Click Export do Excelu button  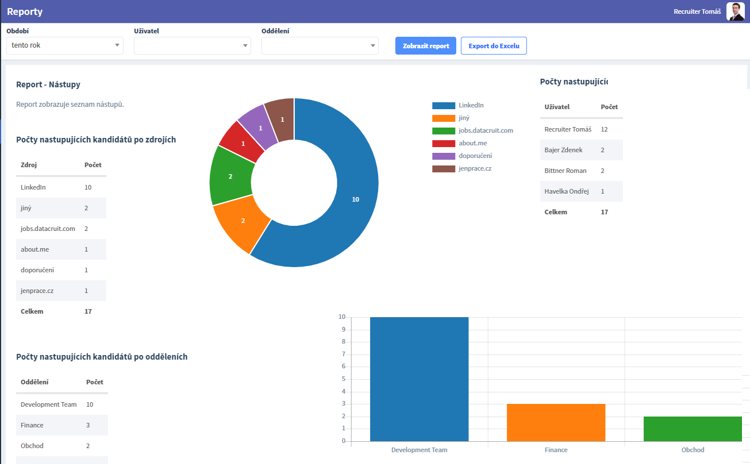tap(493, 46)
